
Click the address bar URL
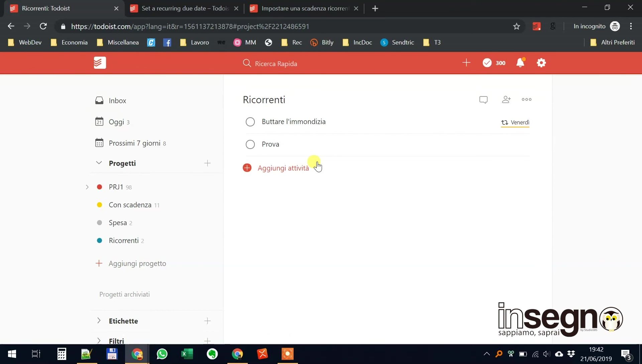coord(190,26)
